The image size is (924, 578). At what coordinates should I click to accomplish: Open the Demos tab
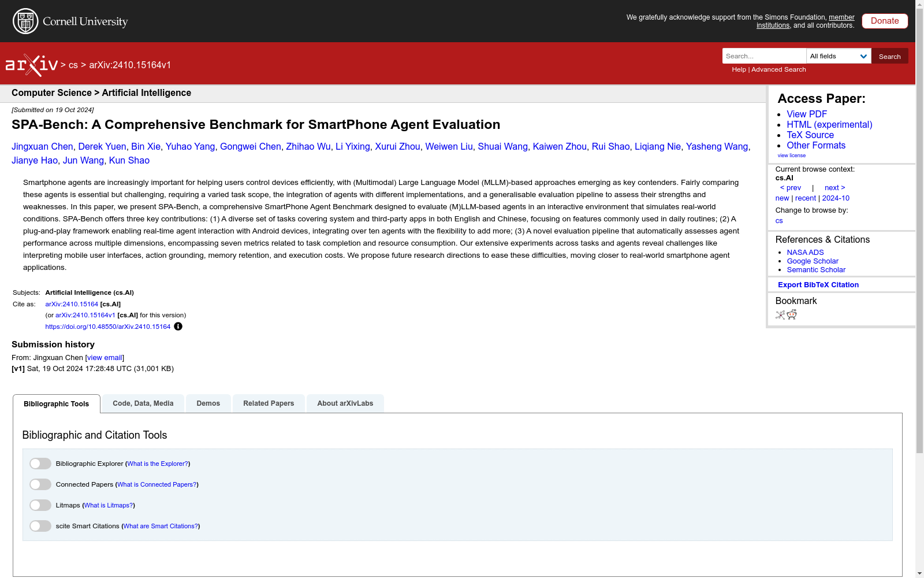pos(208,403)
